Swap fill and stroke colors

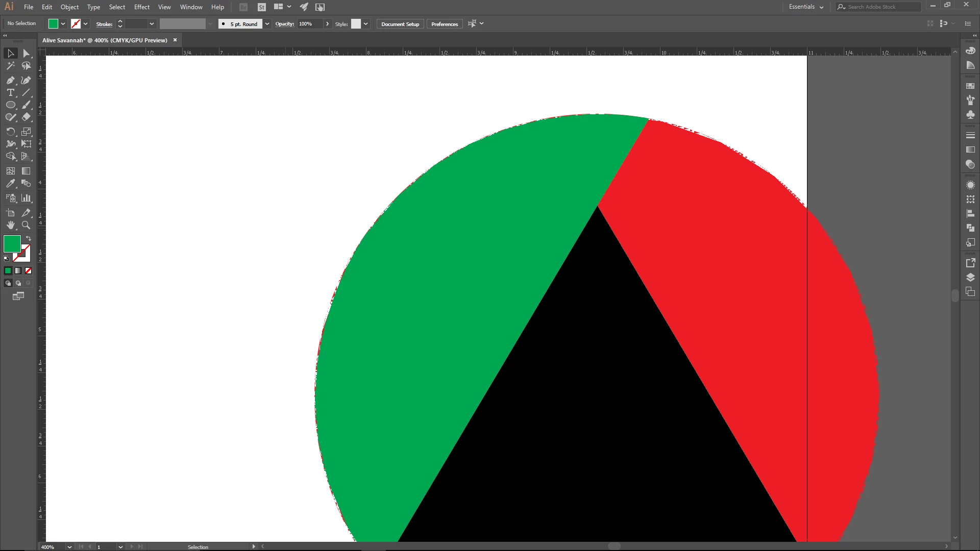(x=29, y=238)
